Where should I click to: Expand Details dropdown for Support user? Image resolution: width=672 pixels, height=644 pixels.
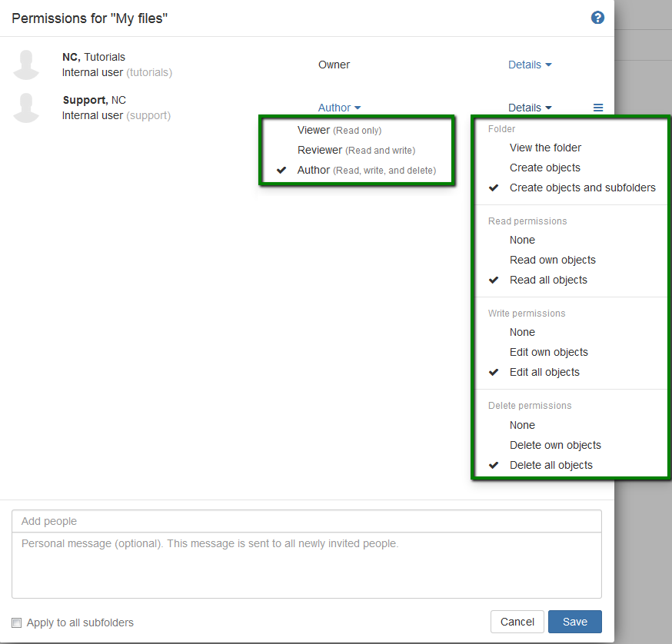click(530, 108)
